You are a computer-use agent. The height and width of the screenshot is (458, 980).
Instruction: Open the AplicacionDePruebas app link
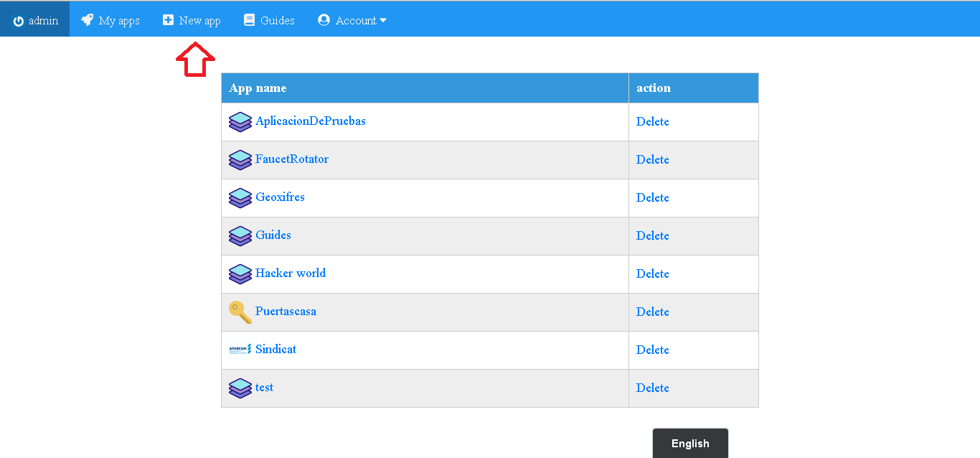coord(311,121)
